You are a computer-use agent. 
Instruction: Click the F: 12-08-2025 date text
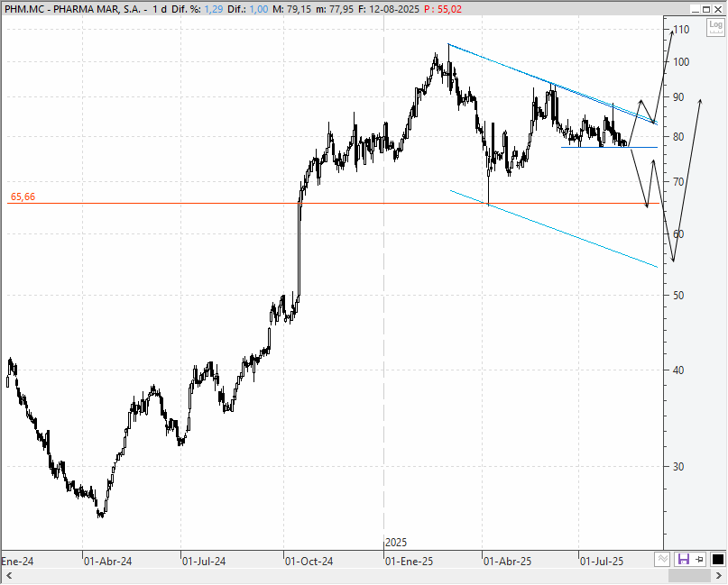pyautogui.click(x=389, y=9)
